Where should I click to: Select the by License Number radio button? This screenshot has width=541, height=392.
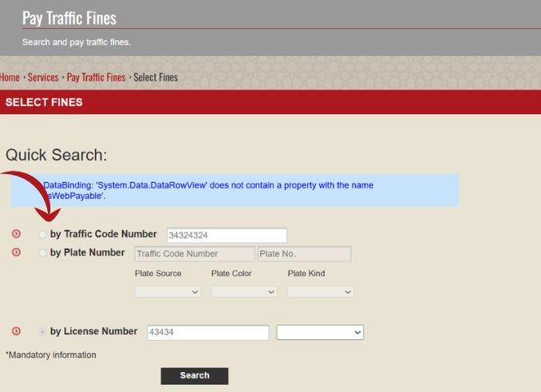(x=43, y=331)
